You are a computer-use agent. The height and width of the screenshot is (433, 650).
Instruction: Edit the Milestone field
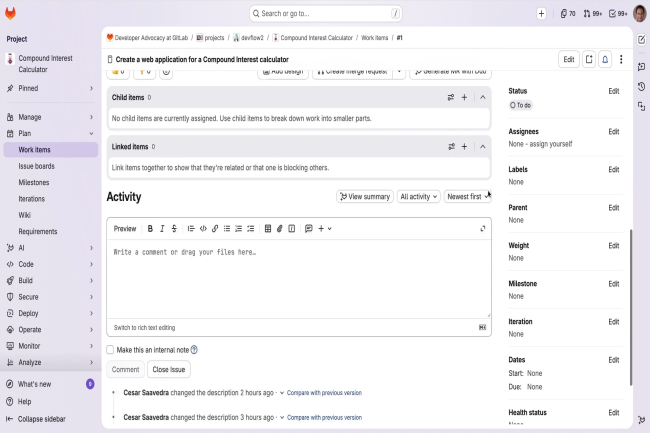point(614,284)
